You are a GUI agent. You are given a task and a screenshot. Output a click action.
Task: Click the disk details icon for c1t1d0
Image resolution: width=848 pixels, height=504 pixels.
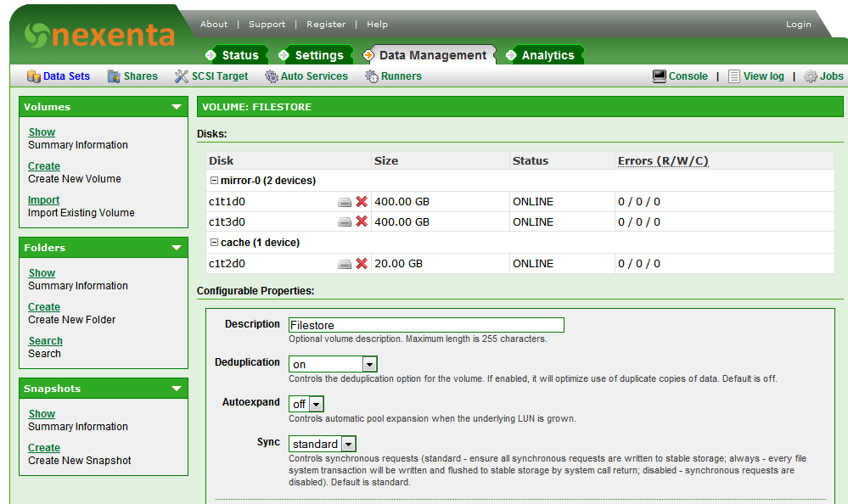point(345,202)
